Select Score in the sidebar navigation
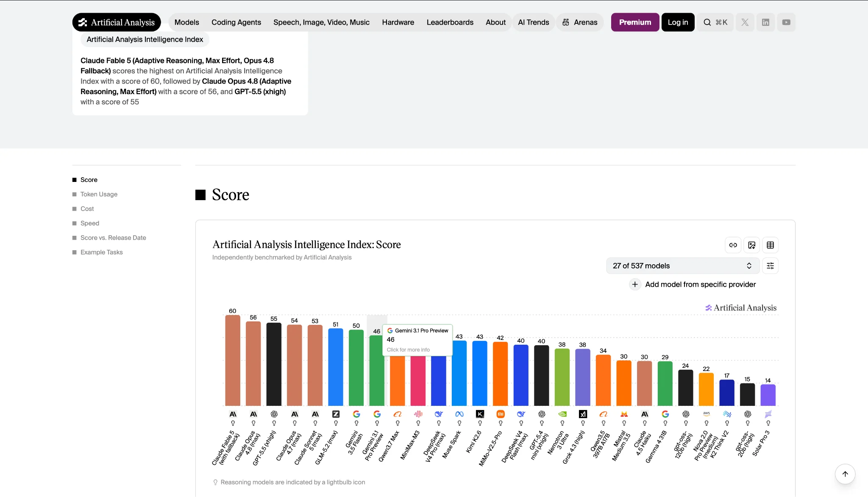This screenshot has height=497, width=868. (x=89, y=180)
